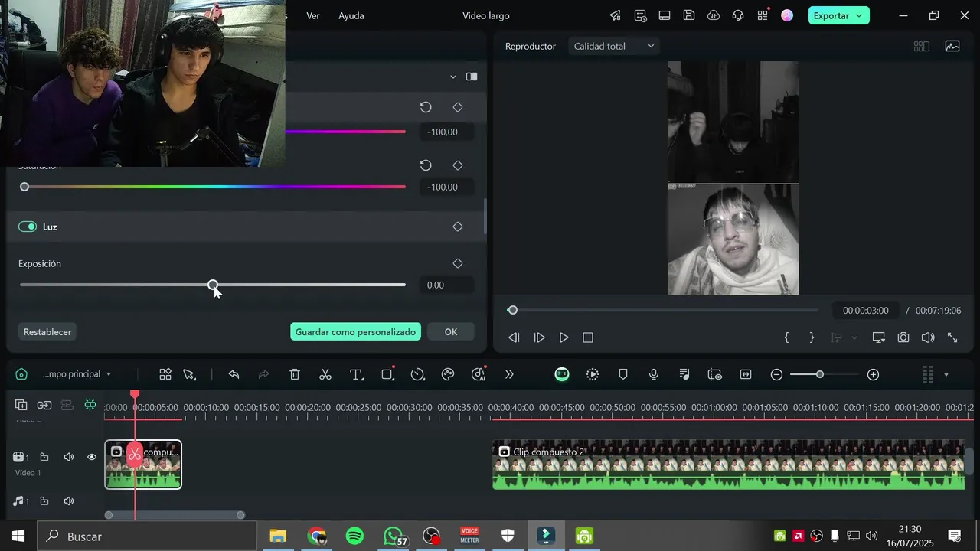
Task: Click the saturation slider handle
Action: click(24, 187)
